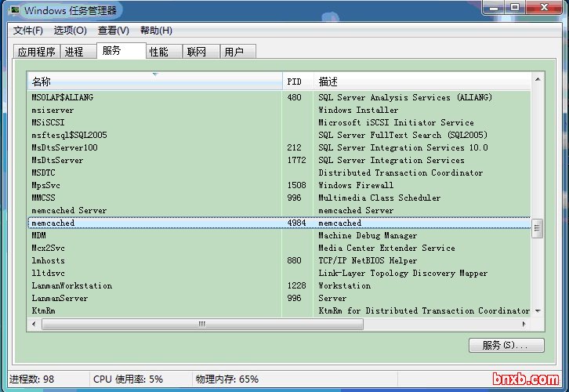Screen dimensions: 569x392
Task: Switch to the 进程 tab
Action: click(74, 52)
